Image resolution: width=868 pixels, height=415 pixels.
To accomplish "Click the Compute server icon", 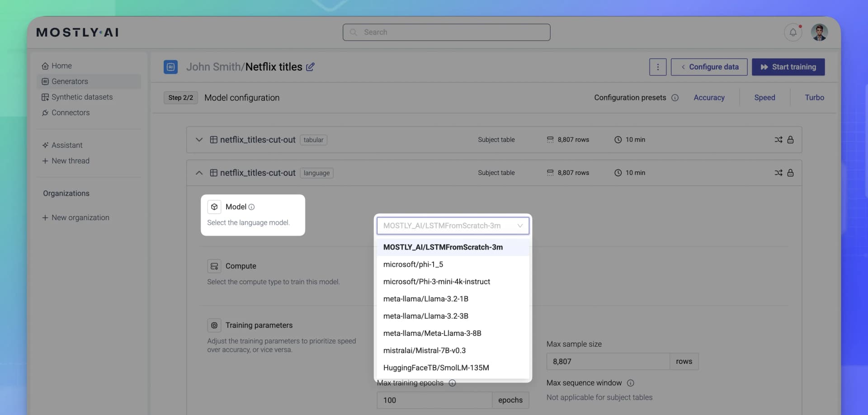I will [214, 266].
